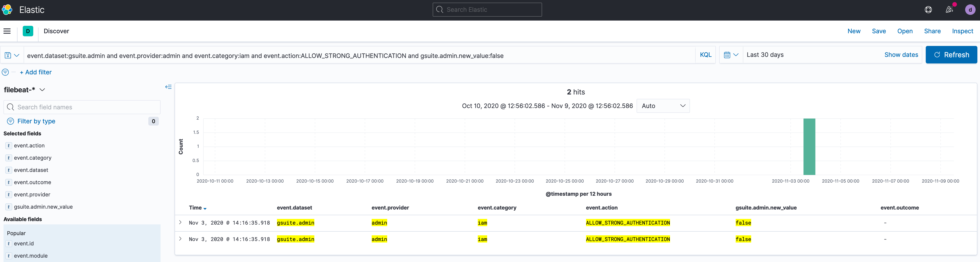Toggle query language via KQL button
Viewport: 980px width, 262px height.
coord(705,55)
